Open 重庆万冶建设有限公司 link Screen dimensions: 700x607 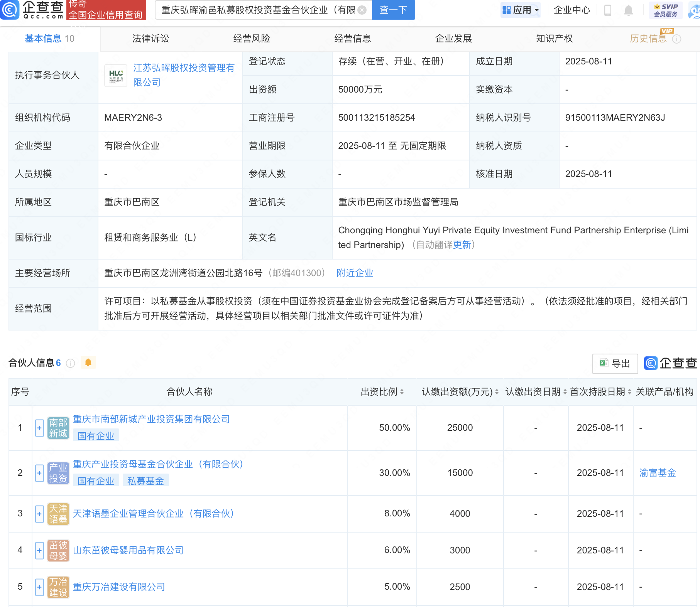[119, 587]
